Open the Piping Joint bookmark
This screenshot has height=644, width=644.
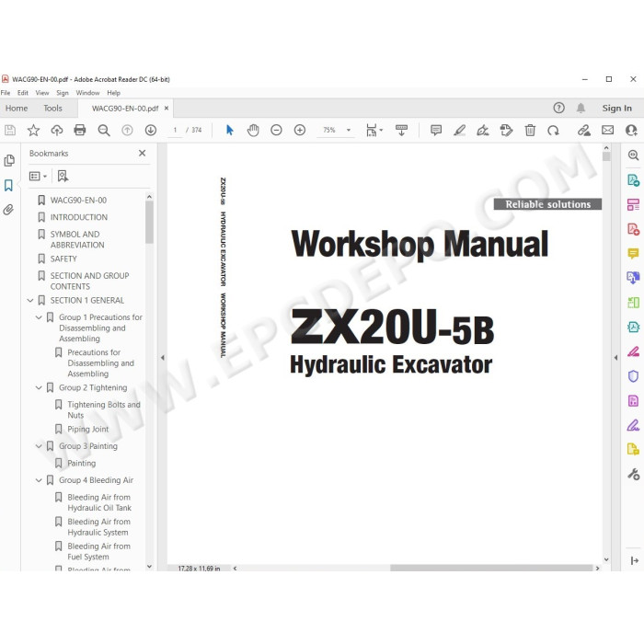pos(88,430)
